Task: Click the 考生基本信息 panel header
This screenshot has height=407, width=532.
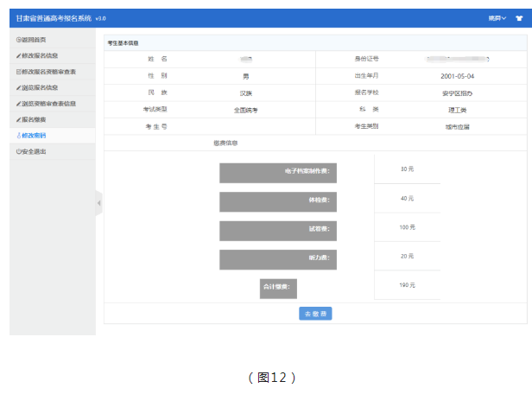Action: [123, 42]
